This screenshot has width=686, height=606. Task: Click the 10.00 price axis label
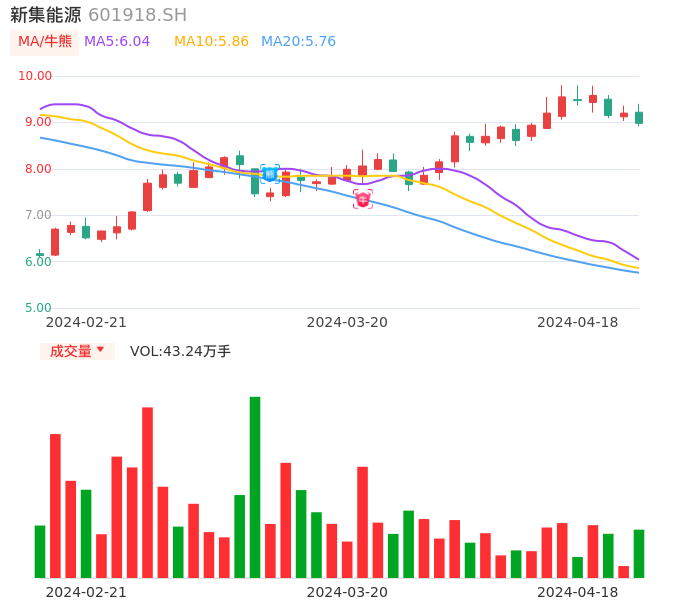click(36, 76)
